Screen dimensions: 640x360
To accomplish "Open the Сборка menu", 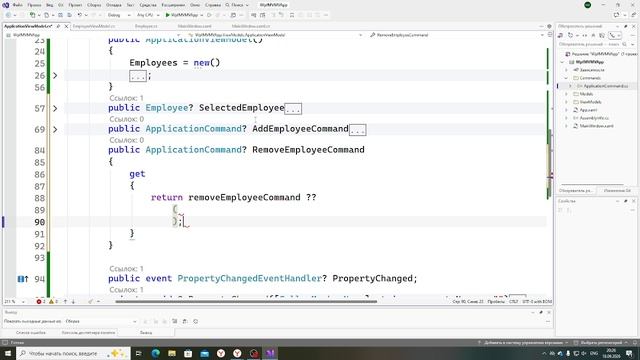I will tap(94, 5).
